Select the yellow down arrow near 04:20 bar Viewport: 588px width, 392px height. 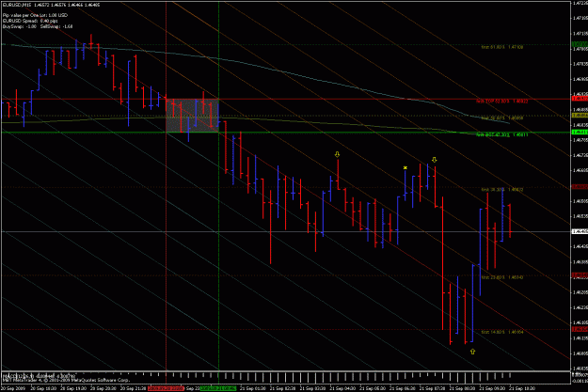337,154
